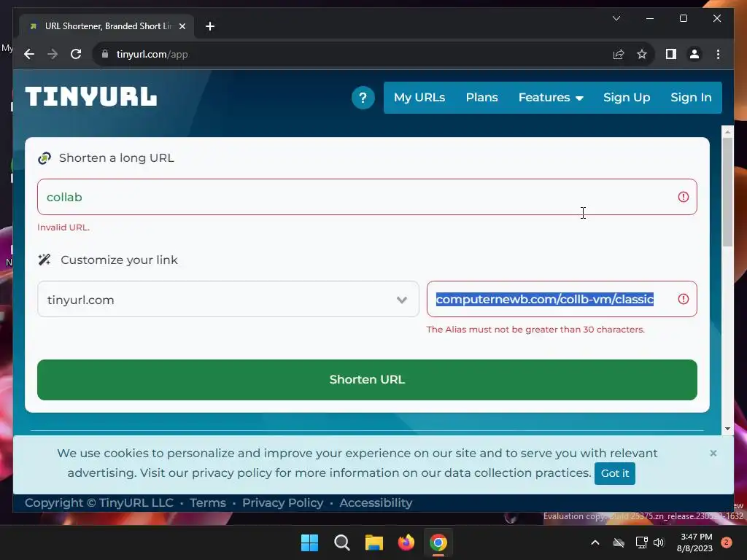Click the browser forward arrow
Image resolution: width=747 pixels, height=560 pixels.
(53, 54)
